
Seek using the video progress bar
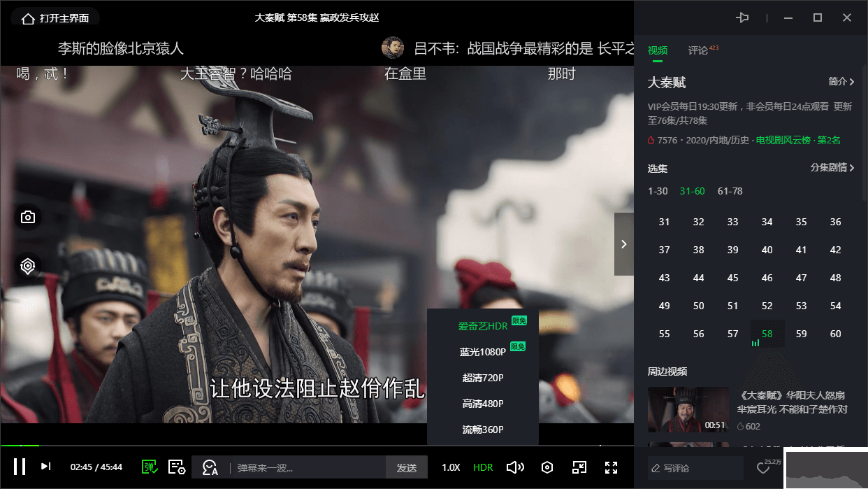tap(317, 445)
